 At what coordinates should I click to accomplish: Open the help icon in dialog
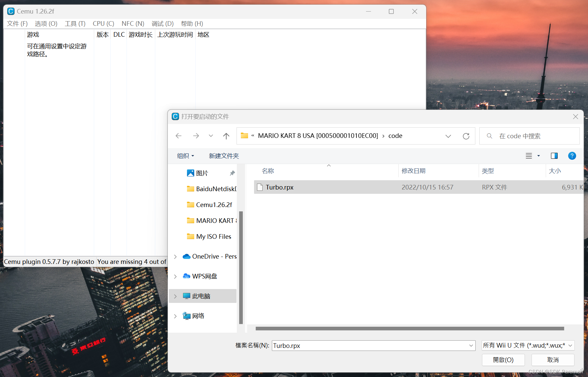coord(572,156)
